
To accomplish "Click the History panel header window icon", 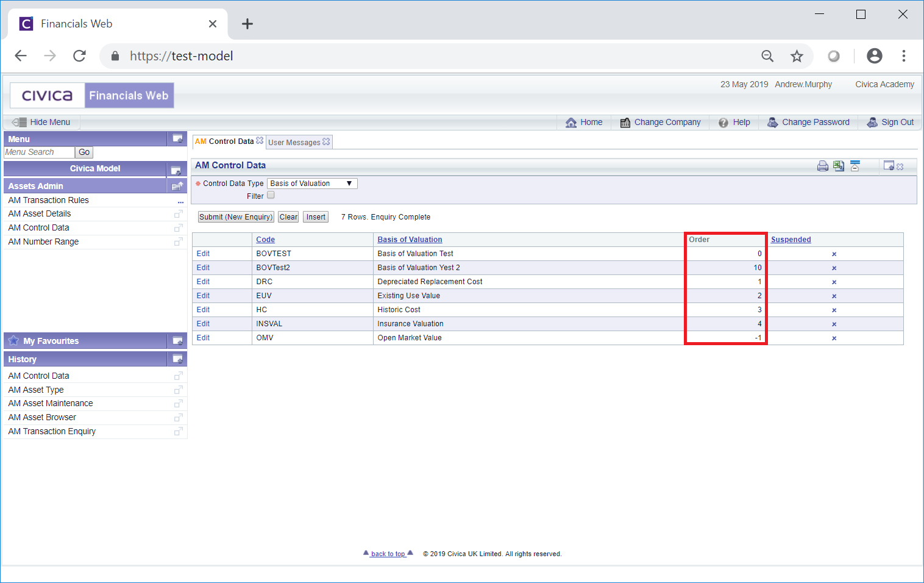I will [x=177, y=359].
